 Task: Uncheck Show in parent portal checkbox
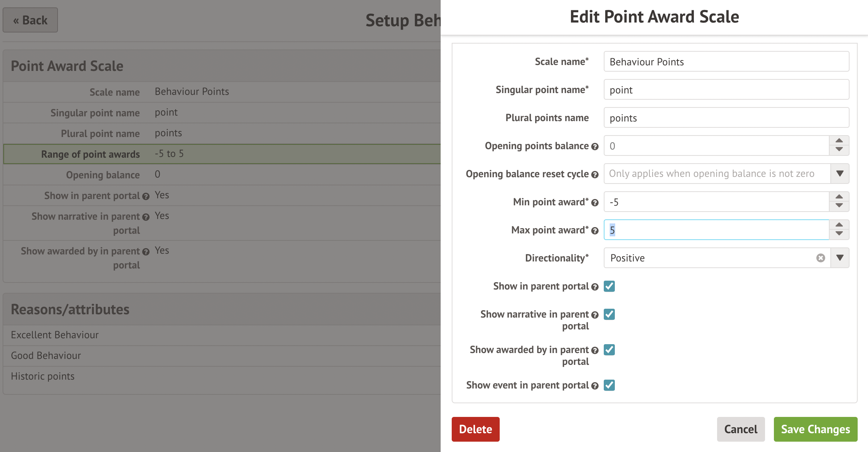click(x=609, y=286)
